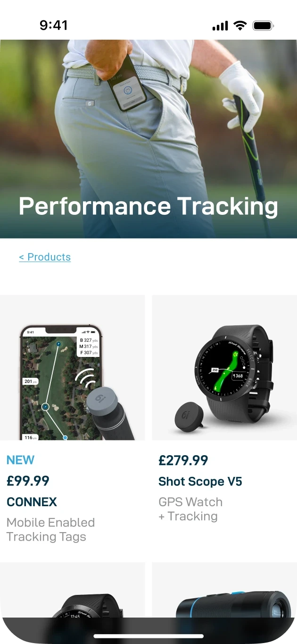Screen dimensions: 297x644
Task: Tap the golfer hero banner image
Action: [148, 139]
